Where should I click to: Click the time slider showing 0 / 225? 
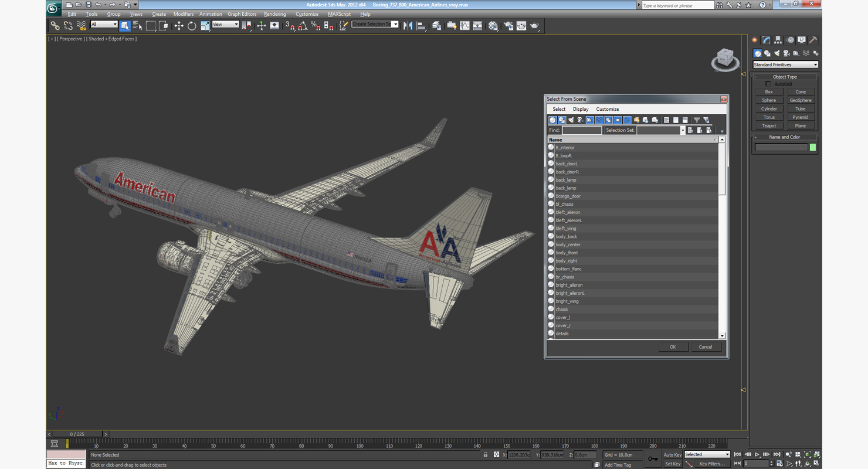click(77, 434)
